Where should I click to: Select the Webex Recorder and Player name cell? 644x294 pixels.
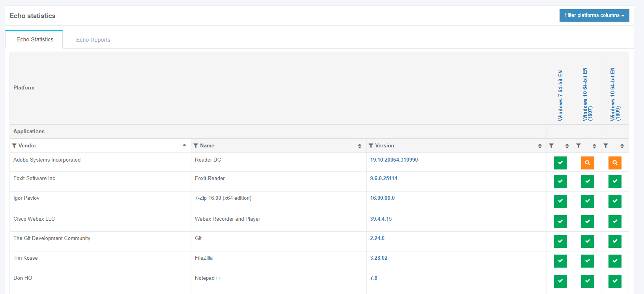279,221
